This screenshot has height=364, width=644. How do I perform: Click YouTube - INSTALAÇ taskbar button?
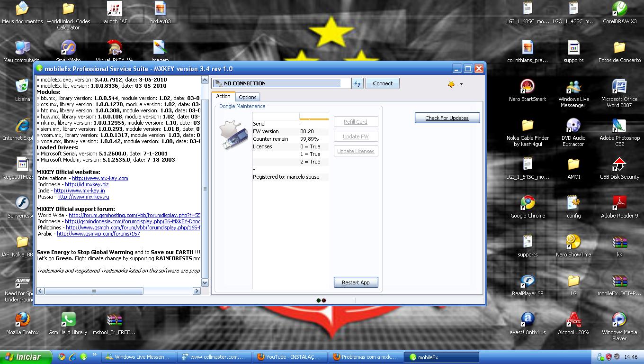click(x=289, y=357)
